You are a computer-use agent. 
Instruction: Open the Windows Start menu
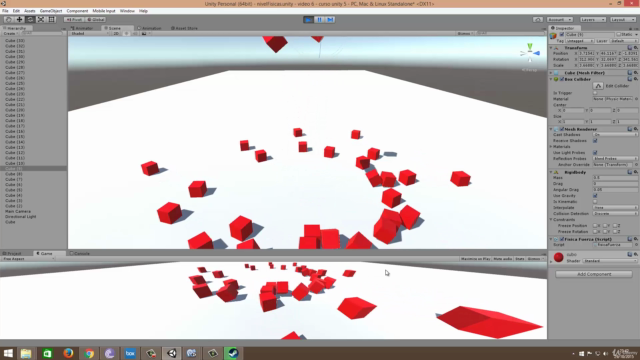coord(8,353)
